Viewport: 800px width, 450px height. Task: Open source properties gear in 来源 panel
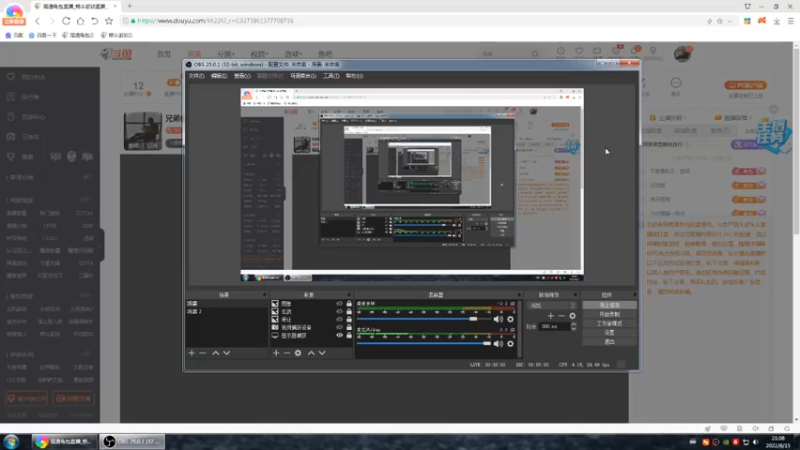click(x=298, y=353)
